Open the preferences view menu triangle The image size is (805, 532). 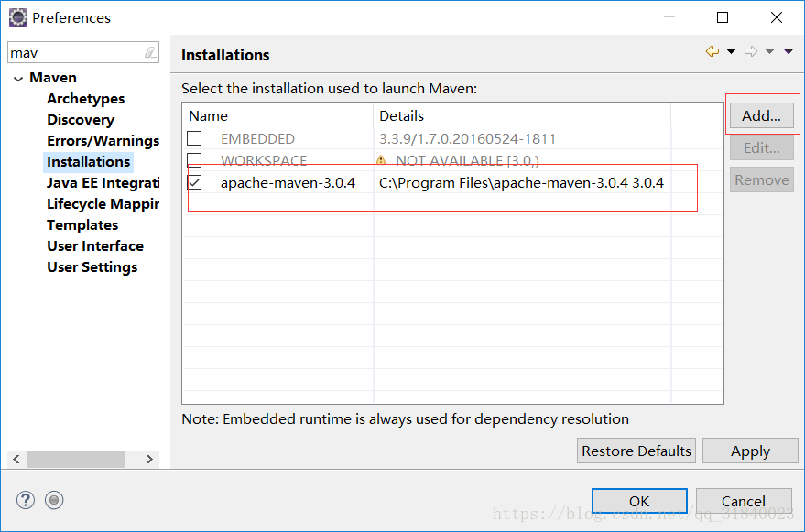(x=789, y=51)
